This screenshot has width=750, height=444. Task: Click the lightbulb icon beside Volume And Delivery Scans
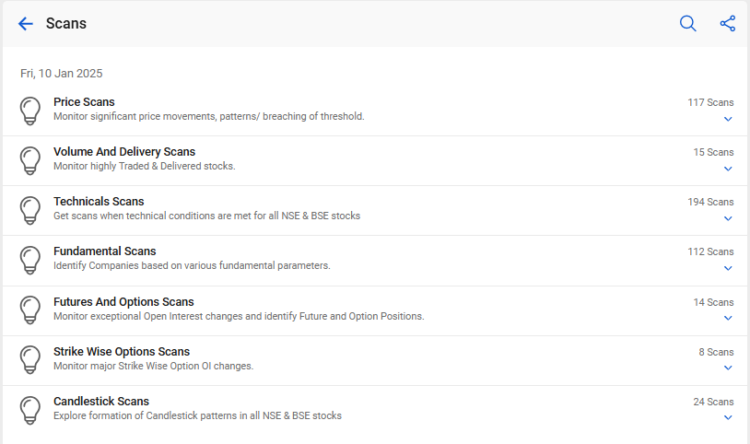[31, 160]
